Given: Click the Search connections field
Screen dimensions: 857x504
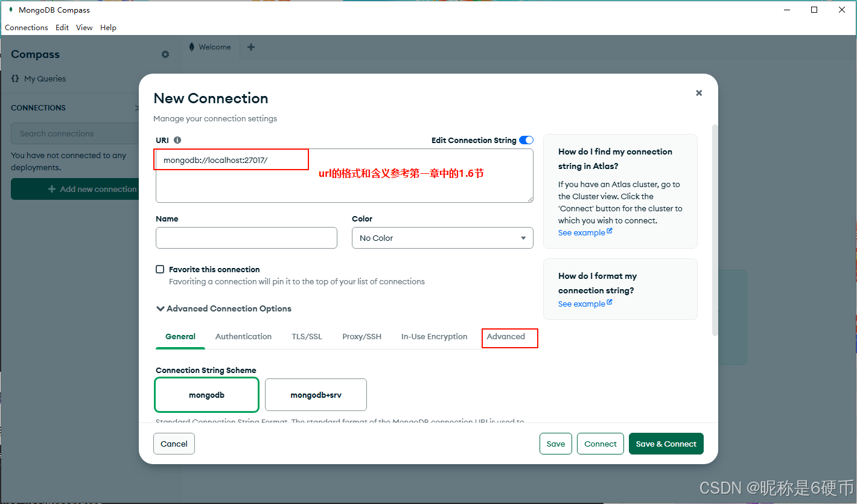Looking at the screenshot, I should click(x=75, y=133).
